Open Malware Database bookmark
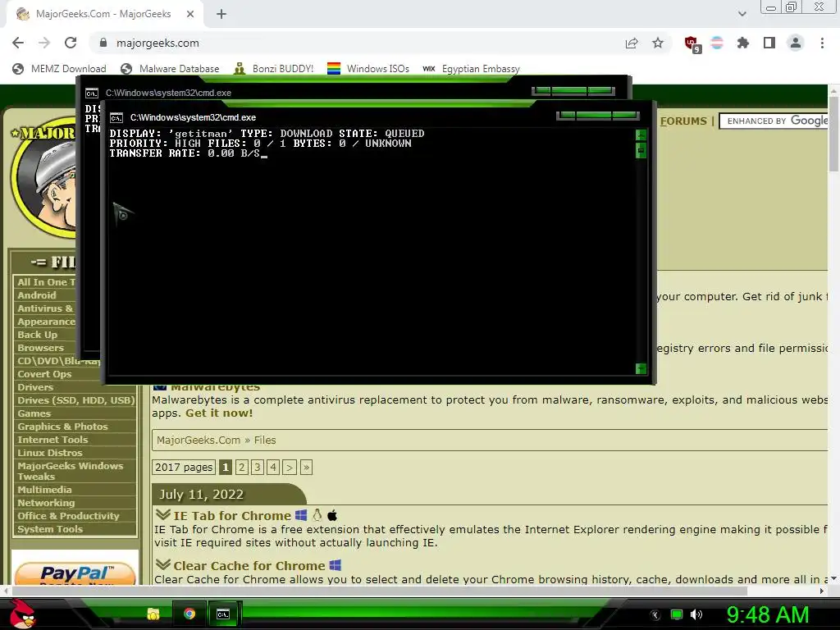840x630 pixels. coord(171,69)
